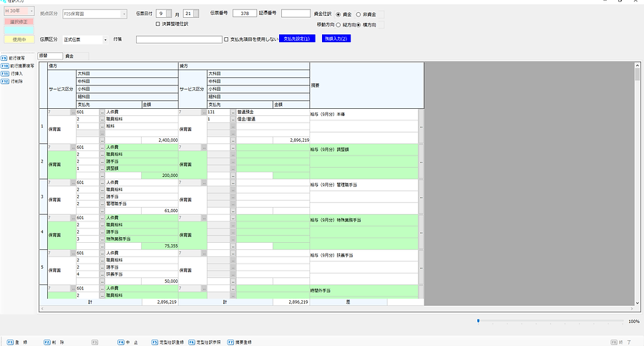Select the 横方向 movement direction radio
Viewport: 644px width, 346px height.
point(358,25)
